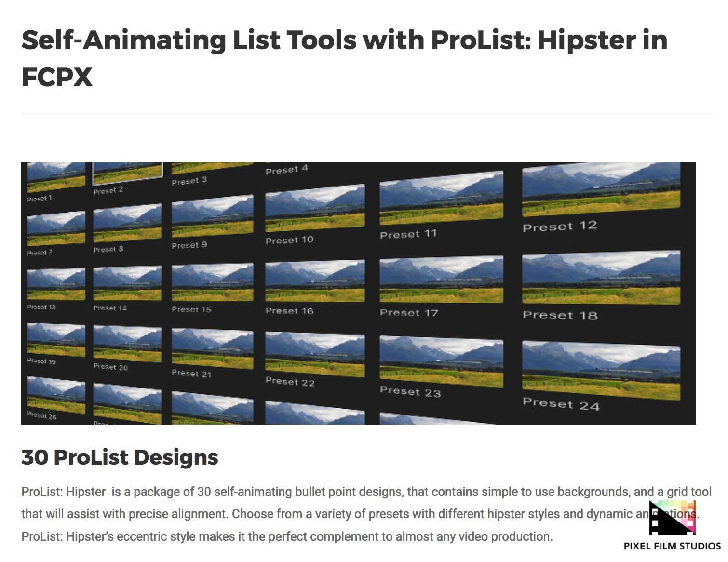
Task: Select the Preset 11 thumbnail
Action: [x=442, y=198]
